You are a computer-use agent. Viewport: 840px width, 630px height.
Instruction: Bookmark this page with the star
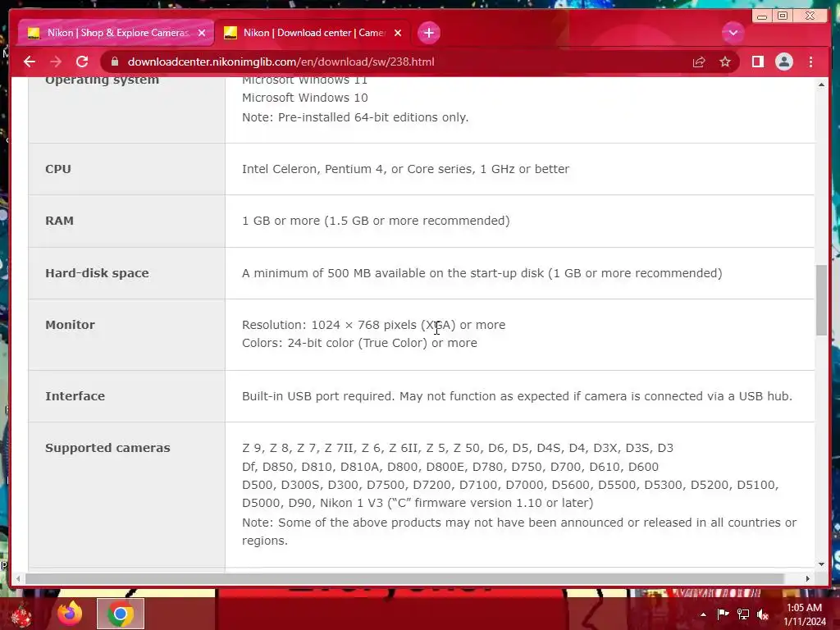[725, 62]
